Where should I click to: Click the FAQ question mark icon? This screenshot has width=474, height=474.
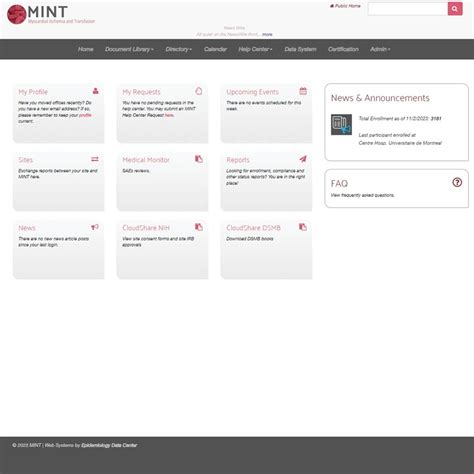tap(457, 182)
